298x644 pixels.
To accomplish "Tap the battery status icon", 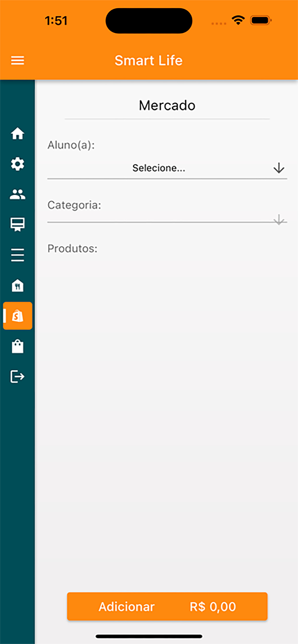I will 261,20.
